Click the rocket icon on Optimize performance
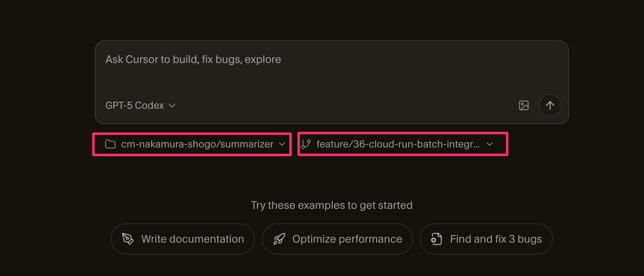The width and height of the screenshot is (644, 276). [279, 239]
